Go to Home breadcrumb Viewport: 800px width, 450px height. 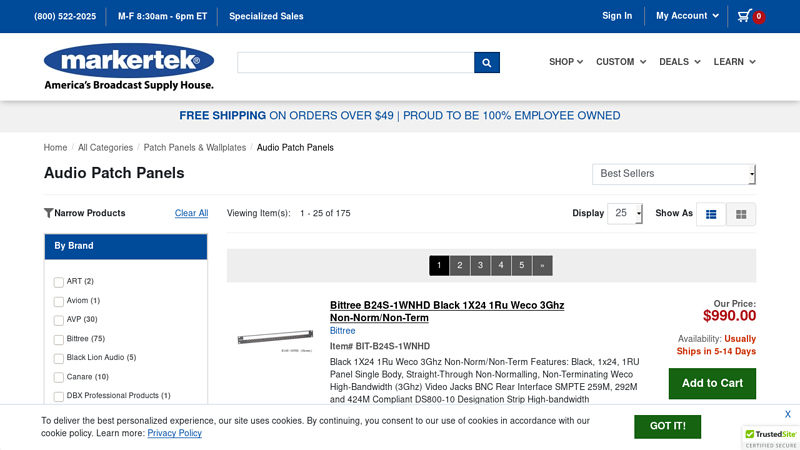[x=55, y=147]
